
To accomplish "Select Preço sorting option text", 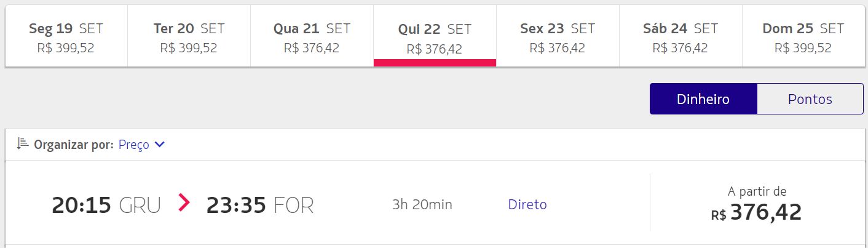I will point(133,145).
